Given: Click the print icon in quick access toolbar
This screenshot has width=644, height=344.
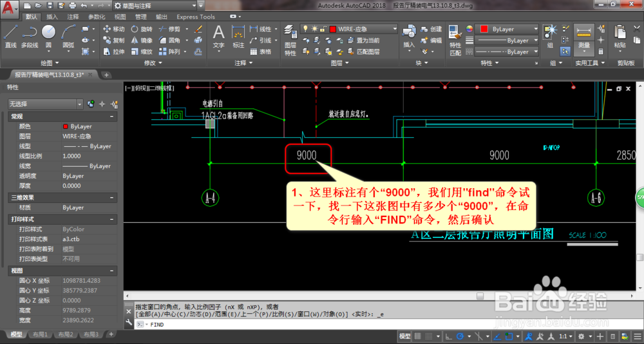Looking at the screenshot, I should coord(73,5).
